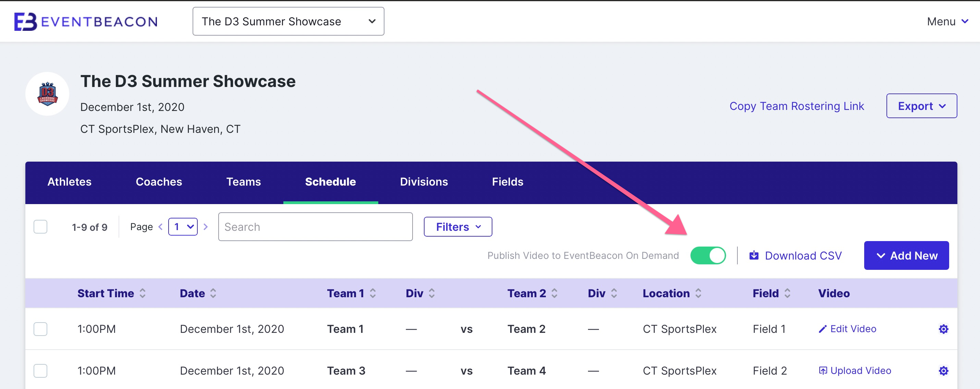The image size is (980, 389).
Task: Open gear settings for Team 3 game
Action: click(943, 371)
